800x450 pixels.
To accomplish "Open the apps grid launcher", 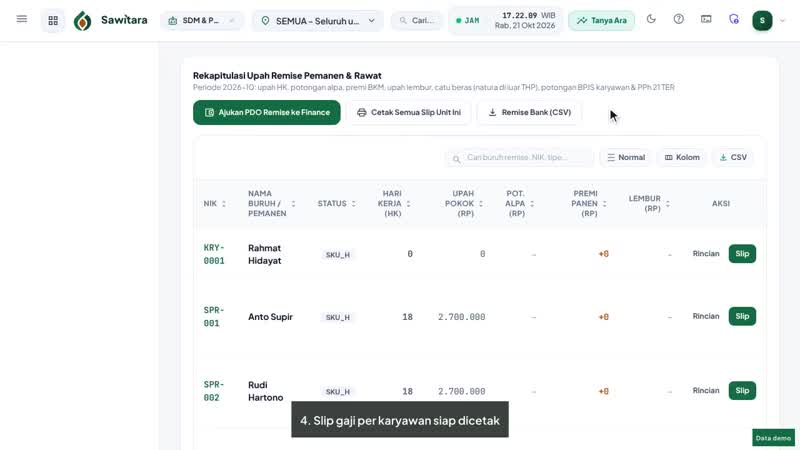I will pyautogui.click(x=53, y=20).
